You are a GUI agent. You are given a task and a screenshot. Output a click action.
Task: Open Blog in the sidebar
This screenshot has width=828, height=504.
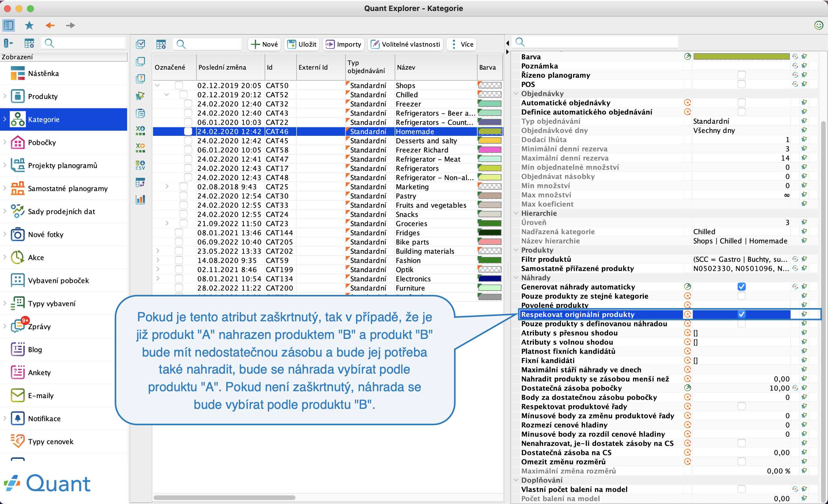tap(64, 349)
